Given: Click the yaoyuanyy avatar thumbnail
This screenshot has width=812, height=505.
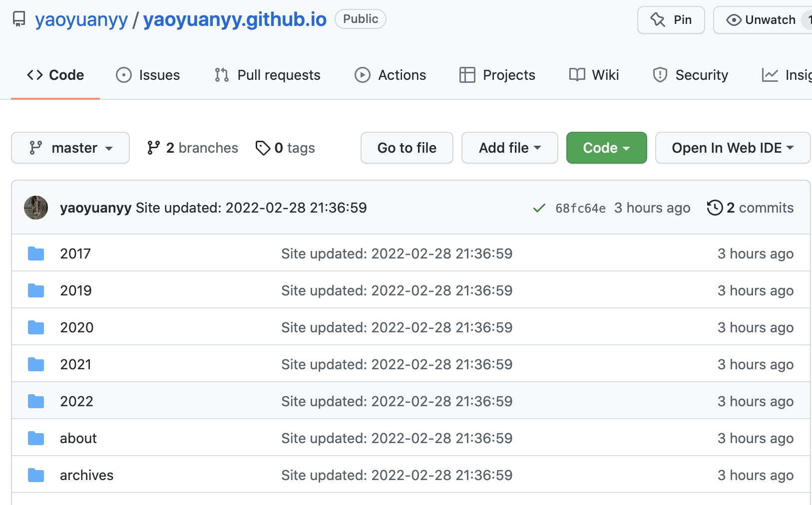Looking at the screenshot, I should 36,208.
